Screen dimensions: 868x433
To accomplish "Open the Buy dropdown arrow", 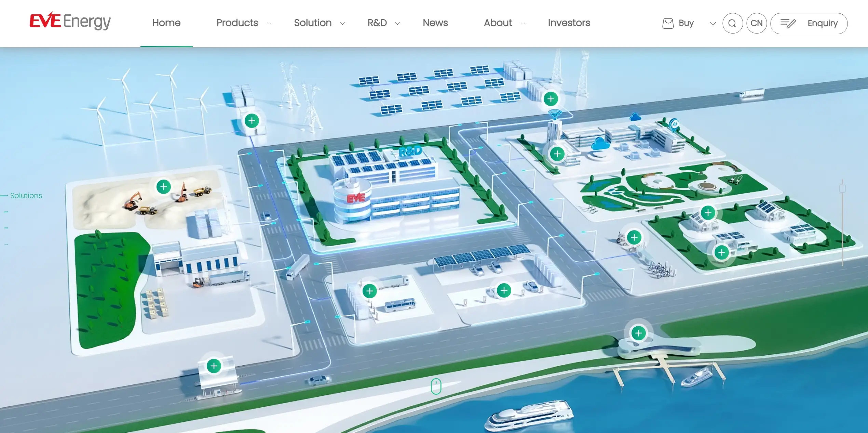I will point(713,23).
